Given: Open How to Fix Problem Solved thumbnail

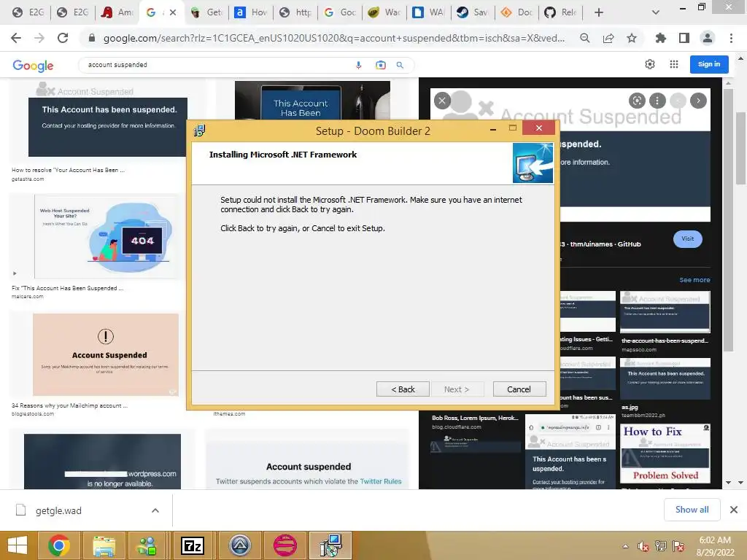Looking at the screenshot, I should (x=665, y=454).
